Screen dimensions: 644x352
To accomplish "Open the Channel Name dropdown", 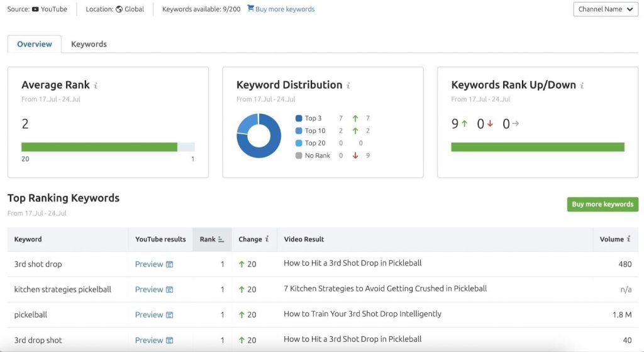I will coord(606,9).
